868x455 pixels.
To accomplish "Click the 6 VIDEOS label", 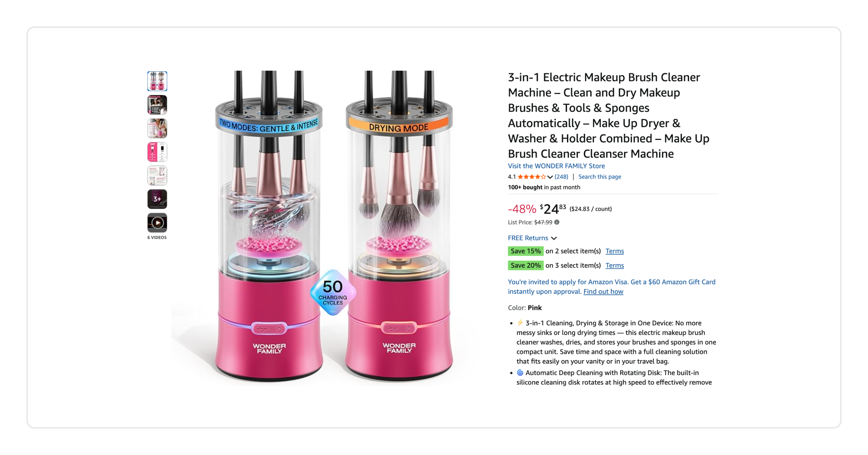I will [157, 238].
